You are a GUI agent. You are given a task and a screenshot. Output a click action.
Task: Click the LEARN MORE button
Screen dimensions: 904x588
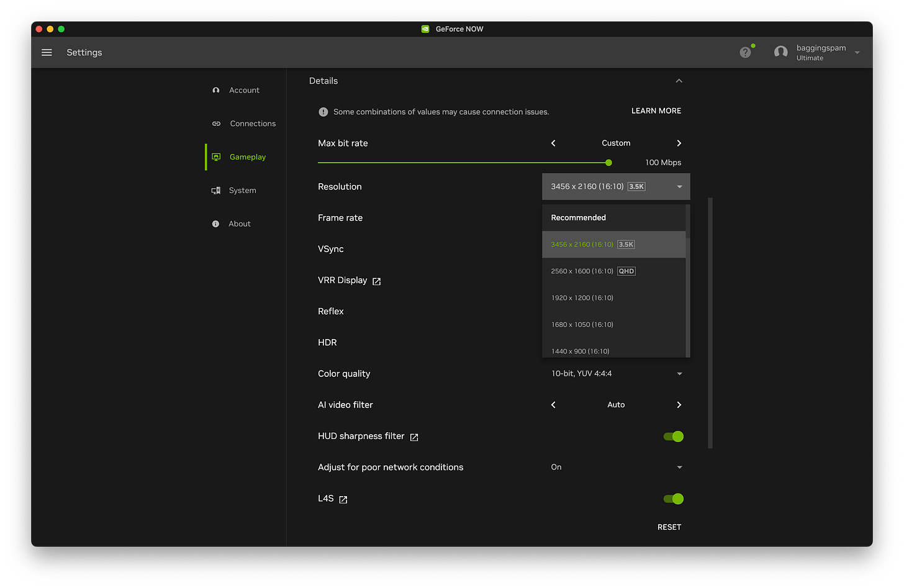656,111
